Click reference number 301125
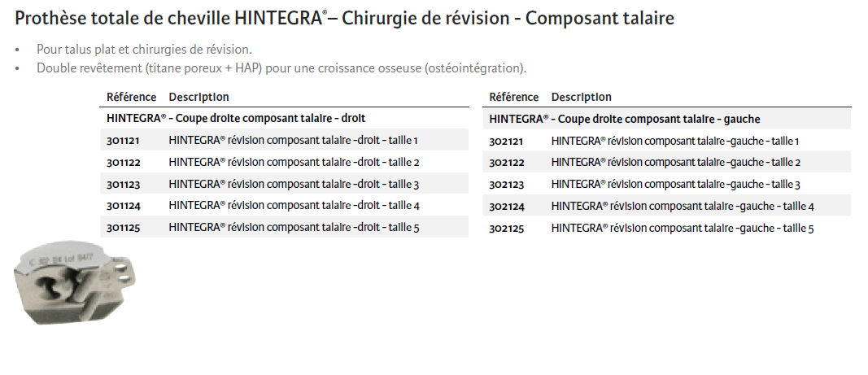868x375 pixels. pyautogui.click(x=123, y=228)
